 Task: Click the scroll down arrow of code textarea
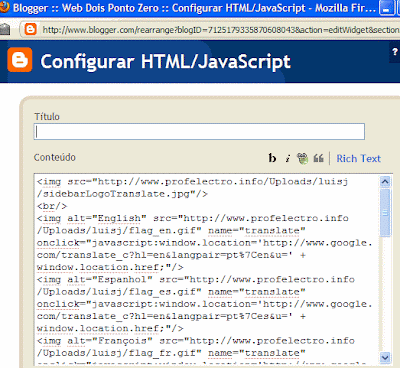coord(385,358)
